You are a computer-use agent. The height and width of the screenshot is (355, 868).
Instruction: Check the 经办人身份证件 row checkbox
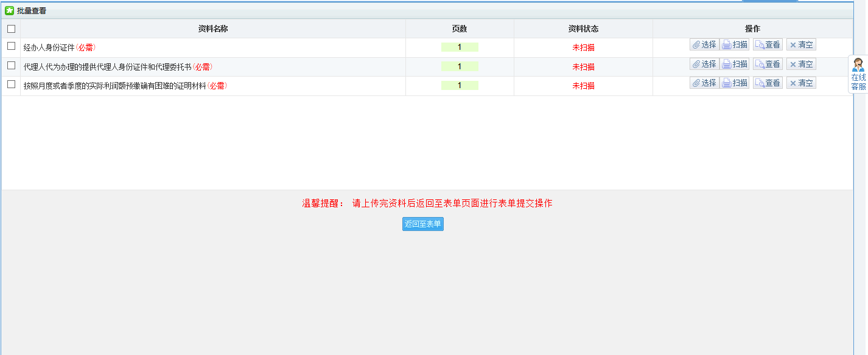[x=11, y=46]
